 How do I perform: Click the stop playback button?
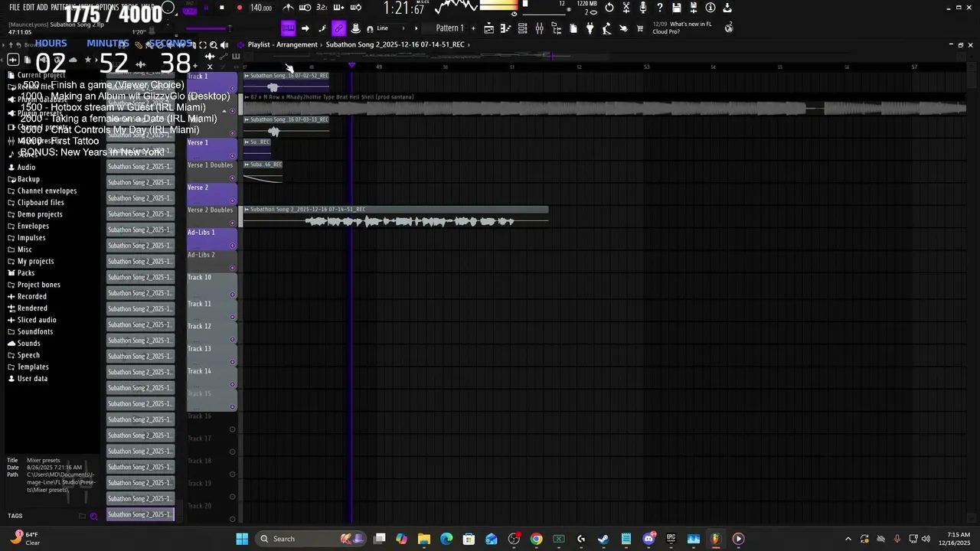tap(222, 8)
